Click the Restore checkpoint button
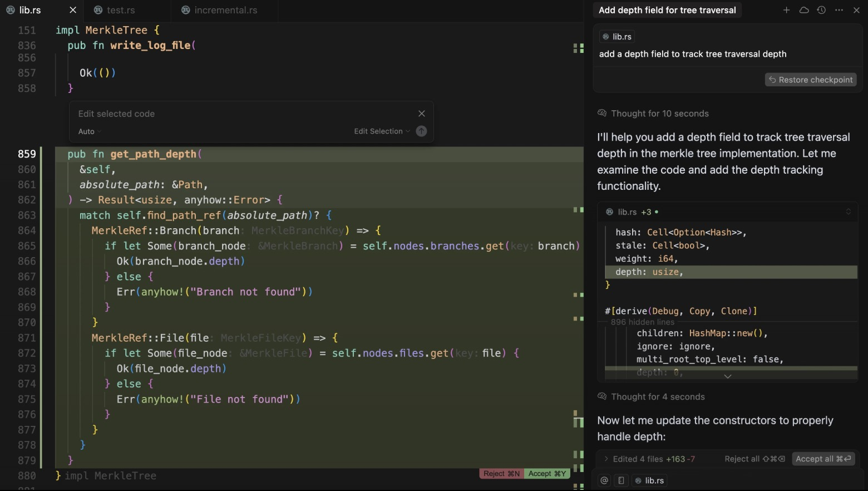Screen dimensions: 868x491 point(811,80)
